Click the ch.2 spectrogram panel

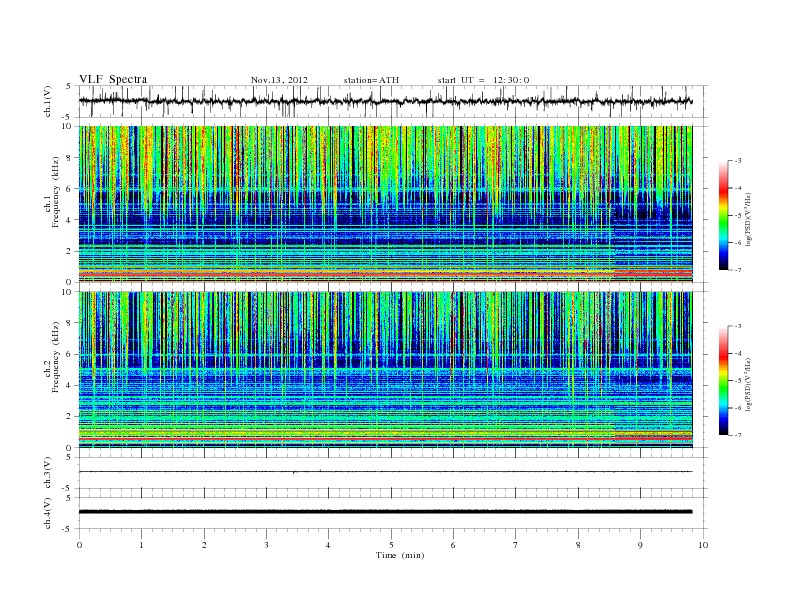(385, 370)
